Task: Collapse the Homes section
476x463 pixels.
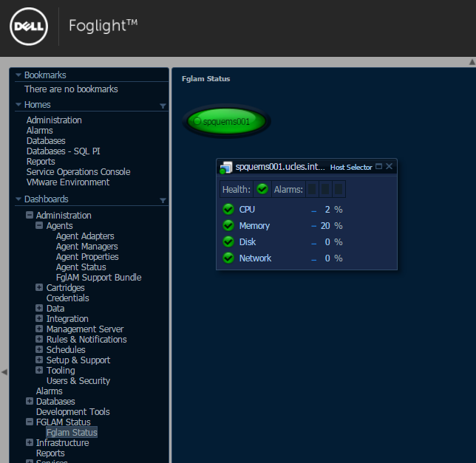Action: pos(18,104)
